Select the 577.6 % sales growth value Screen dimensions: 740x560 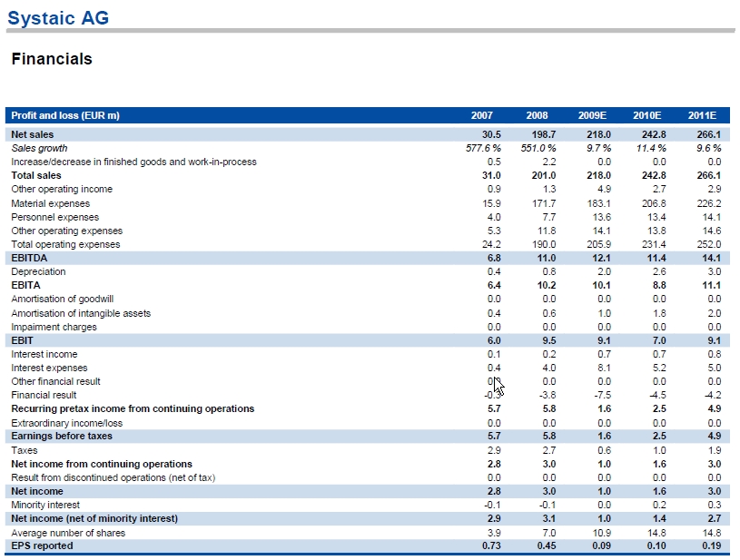(x=483, y=148)
